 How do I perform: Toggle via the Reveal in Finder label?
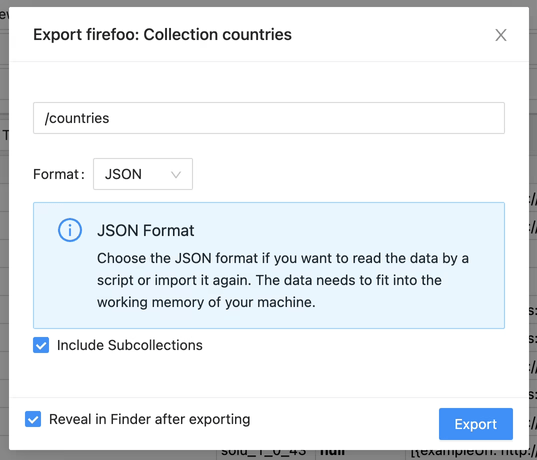click(150, 419)
